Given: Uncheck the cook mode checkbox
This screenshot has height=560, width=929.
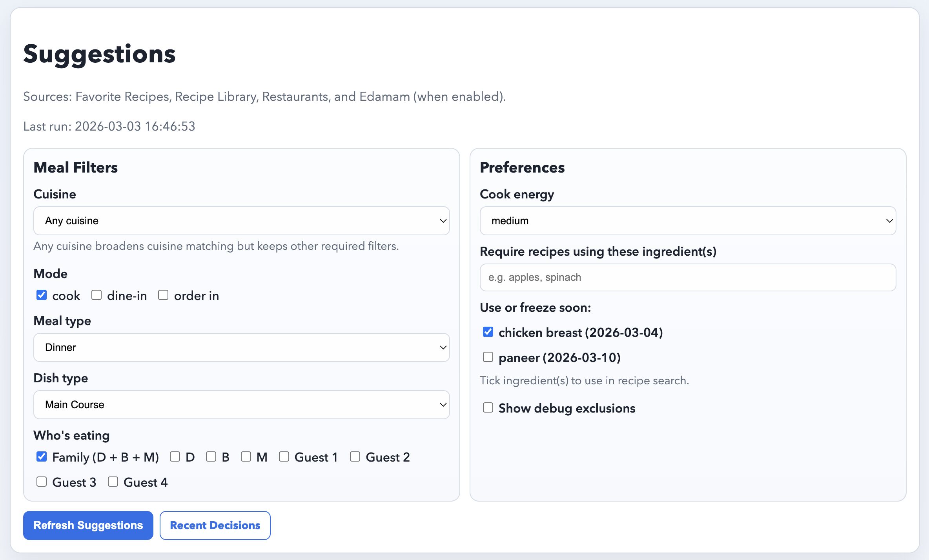Looking at the screenshot, I should (42, 295).
